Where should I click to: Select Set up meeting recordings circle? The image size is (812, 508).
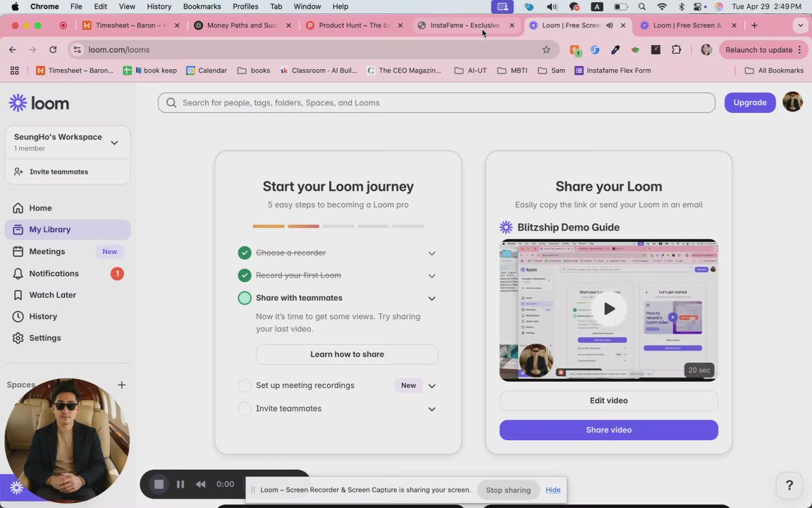[245, 386]
